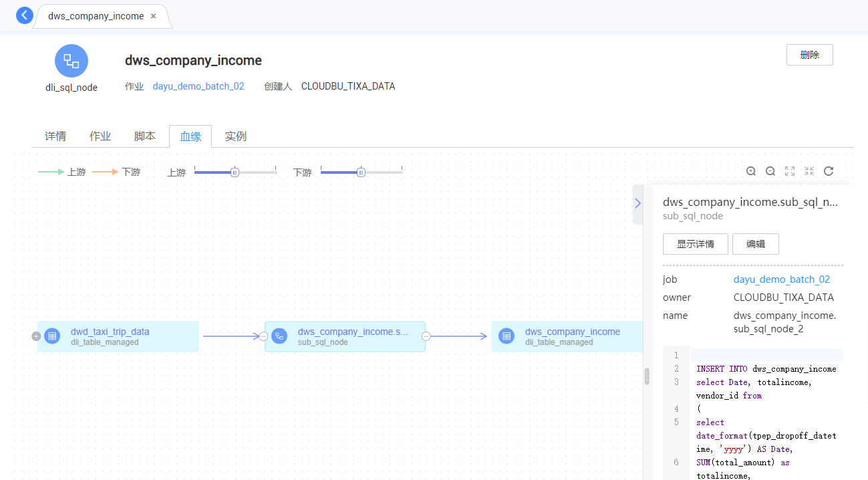The height and width of the screenshot is (480, 868).
Task: Close the dws_company_income tab
Action: coord(154,16)
